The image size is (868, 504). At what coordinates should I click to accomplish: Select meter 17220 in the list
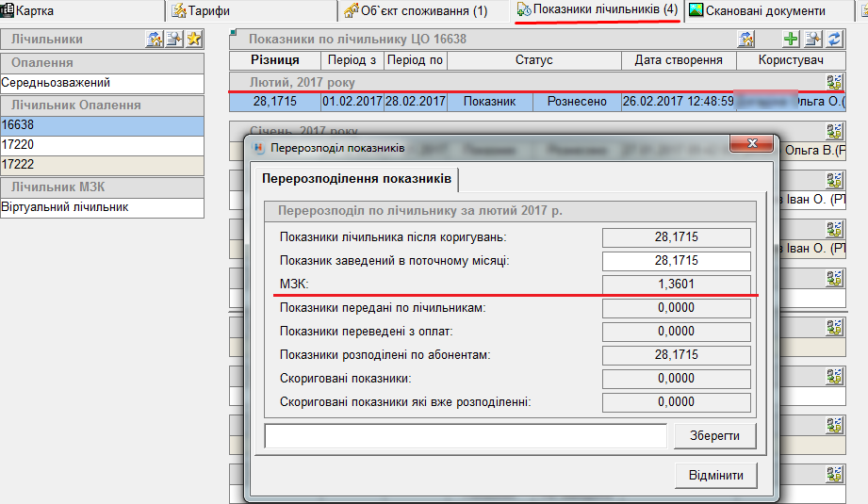[102, 145]
